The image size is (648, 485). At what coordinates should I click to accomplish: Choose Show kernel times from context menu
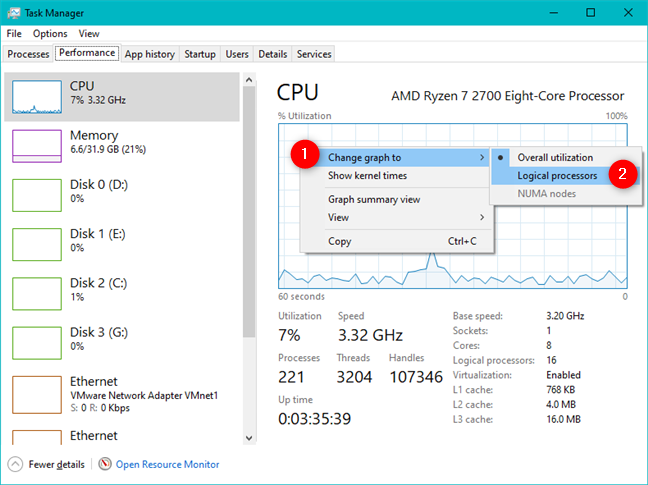(x=396, y=176)
